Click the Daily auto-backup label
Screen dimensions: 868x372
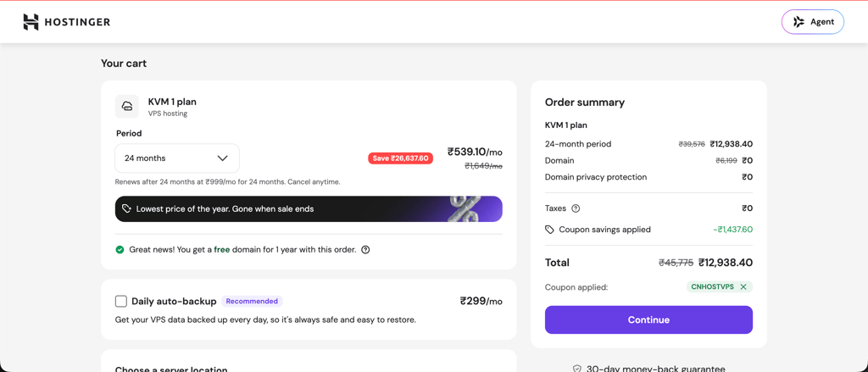click(174, 302)
